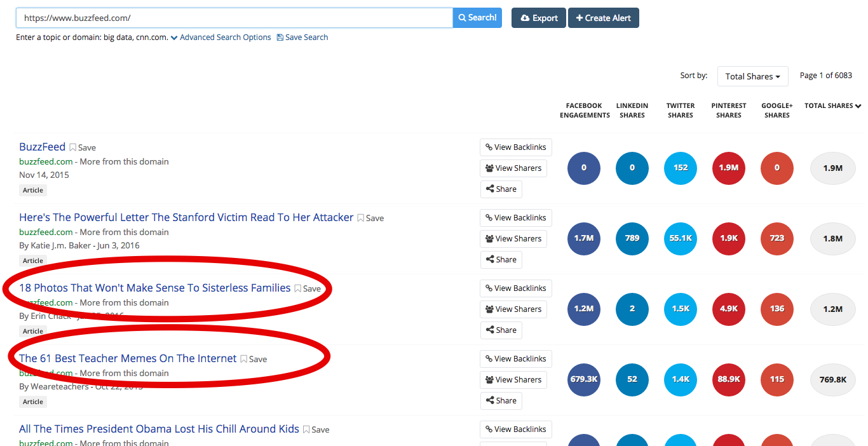Image resolution: width=868 pixels, height=446 pixels.
Task: View Backlinks for Teacher Memes article
Action: click(x=516, y=359)
